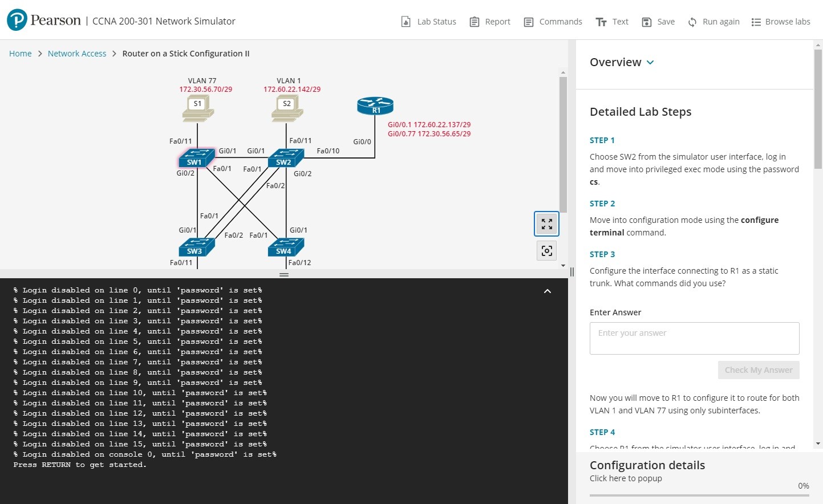Click the STEP 2 heading
The width and height of the screenshot is (823, 504).
click(x=602, y=204)
